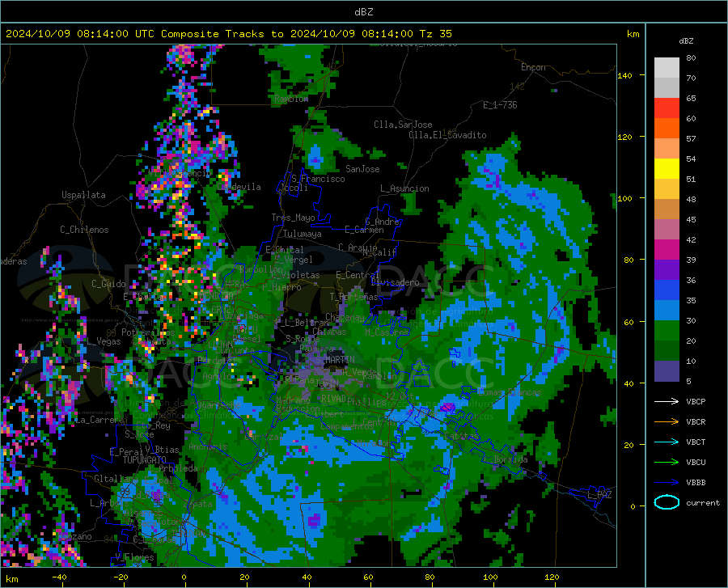Click the cyan 'current' ellipse legend symbol
Screen dimensions: 728x588
(x=667, y=502)
